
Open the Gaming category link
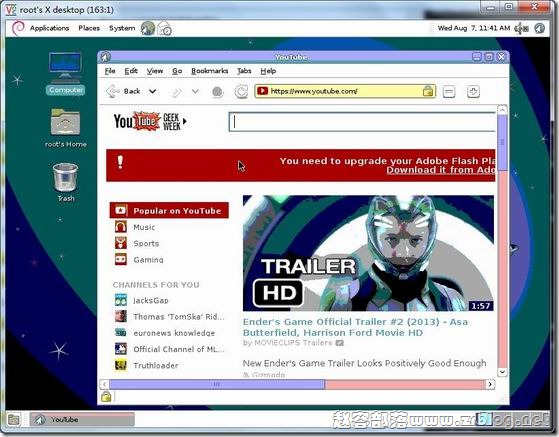[148, 260]
